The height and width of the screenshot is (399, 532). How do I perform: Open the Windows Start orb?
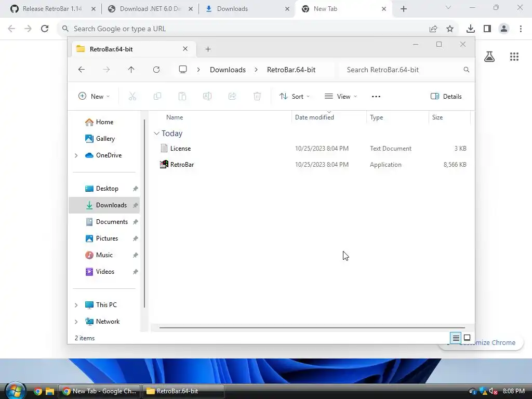coord(15,391)
